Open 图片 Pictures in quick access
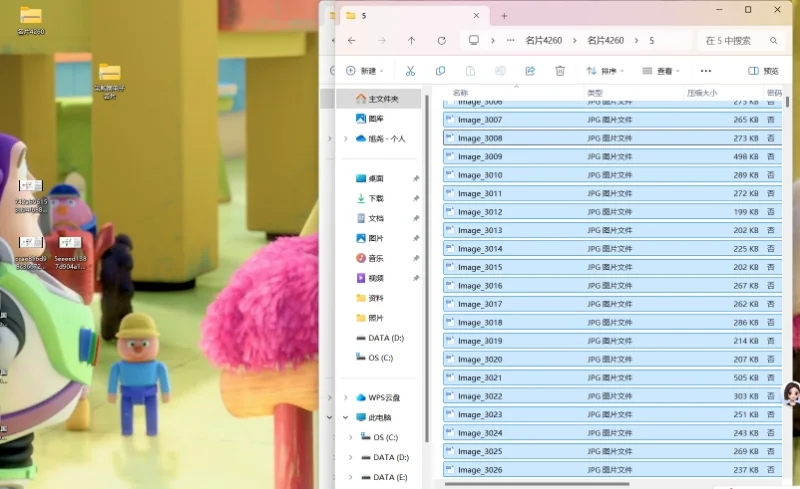The width and height of the screenshot is (800, 489). [369, 238]
